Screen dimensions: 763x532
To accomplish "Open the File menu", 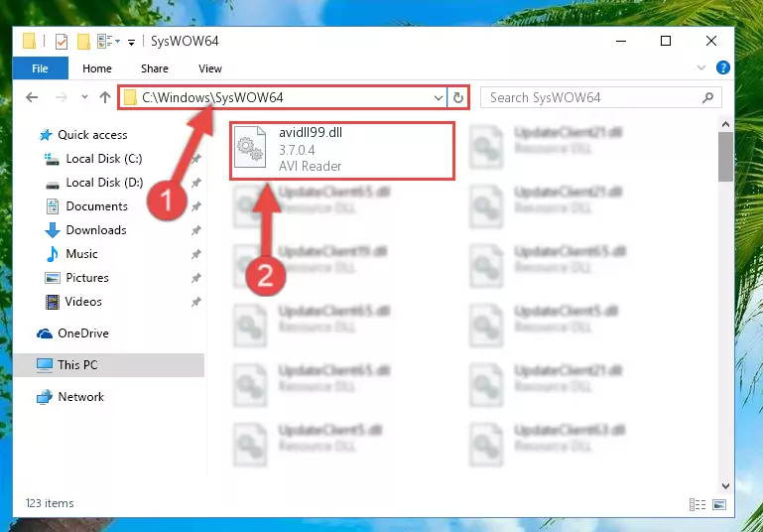I will point(40,68).
